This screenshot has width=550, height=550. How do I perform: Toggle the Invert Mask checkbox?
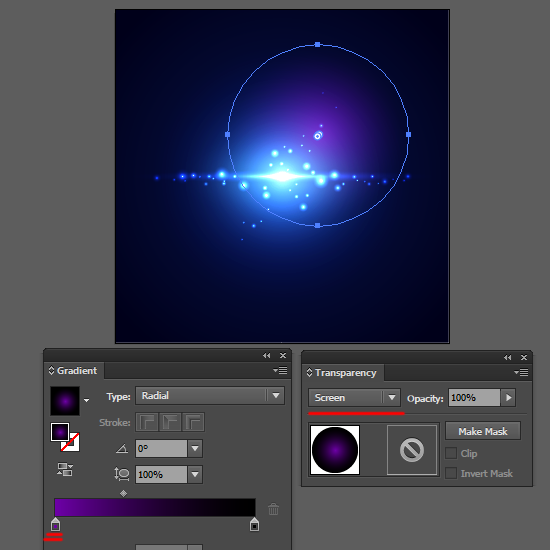pos(451,473)
